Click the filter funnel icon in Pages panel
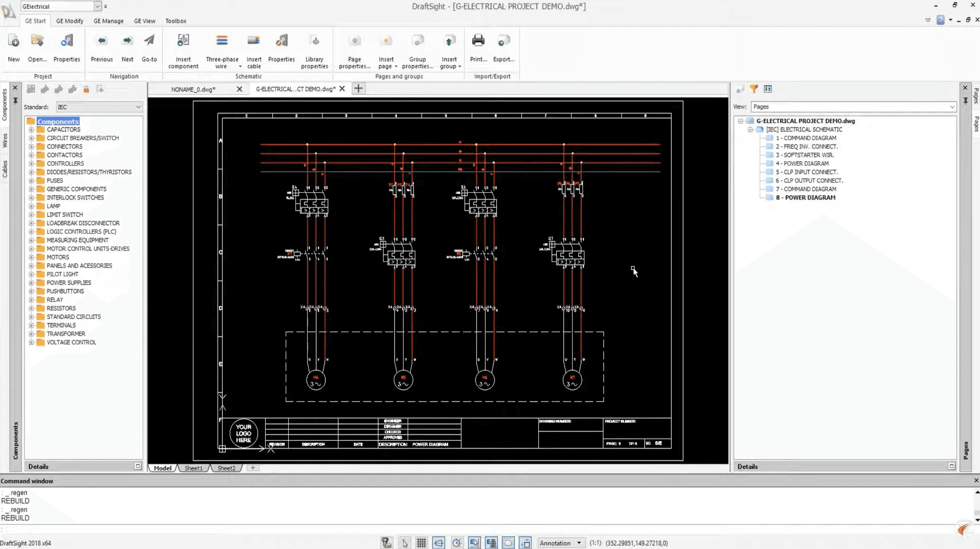The width and height of the screenshot is (980, 549). [754, 89]
